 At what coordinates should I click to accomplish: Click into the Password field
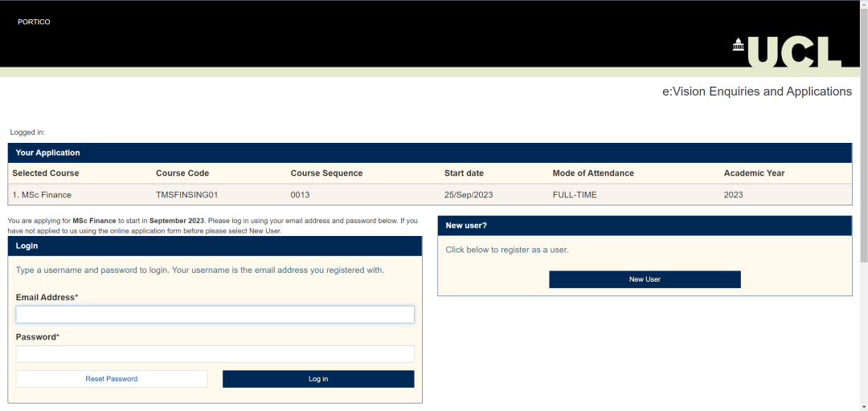215,354
